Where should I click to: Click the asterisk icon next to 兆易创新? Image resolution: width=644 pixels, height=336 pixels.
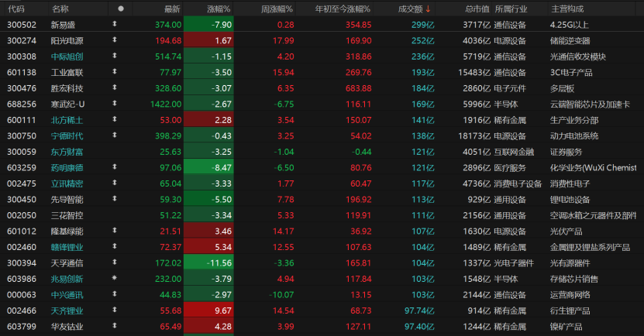coord(115,278)
